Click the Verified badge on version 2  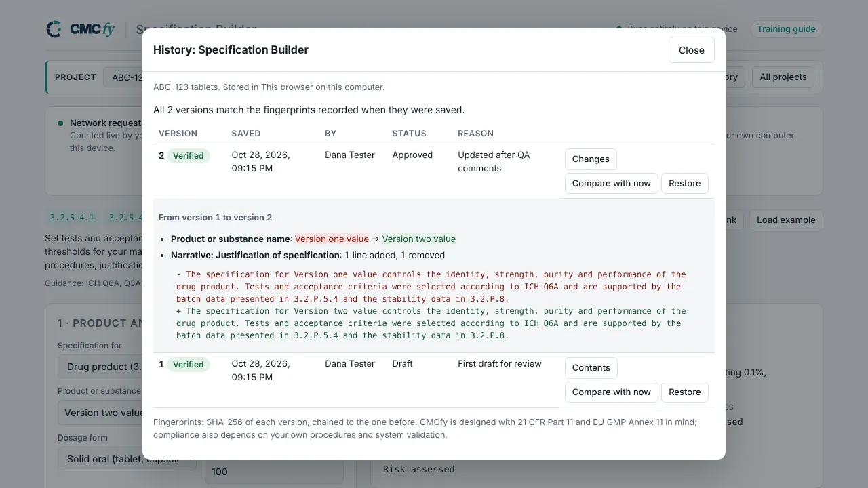coord(188,156)
